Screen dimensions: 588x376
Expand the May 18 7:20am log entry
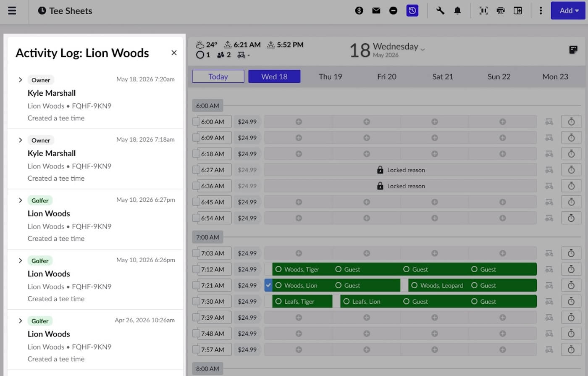[x=20, y=80]
